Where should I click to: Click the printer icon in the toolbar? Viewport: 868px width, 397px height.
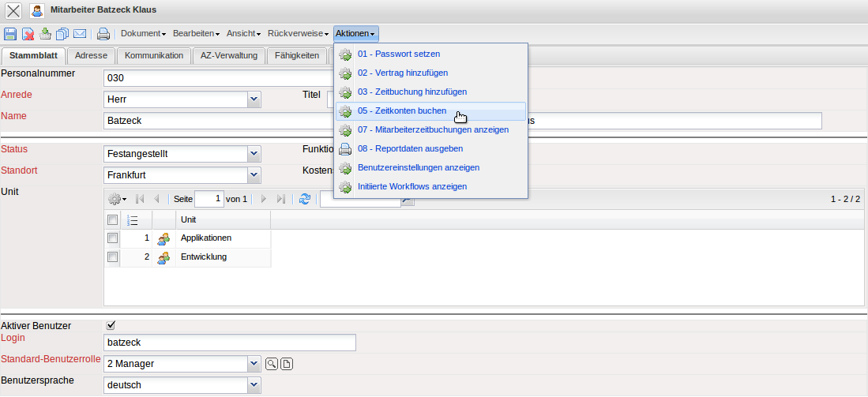pyautogui.click(x=103, y=34)
